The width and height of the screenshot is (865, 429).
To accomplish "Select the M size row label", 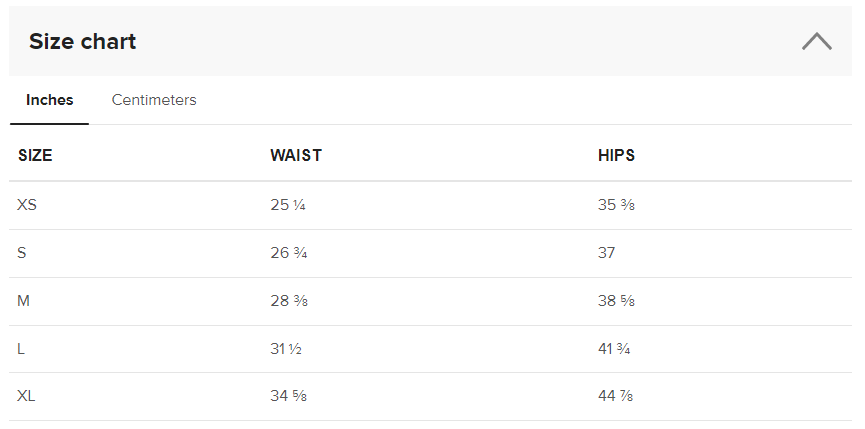I will pos(23,301).
